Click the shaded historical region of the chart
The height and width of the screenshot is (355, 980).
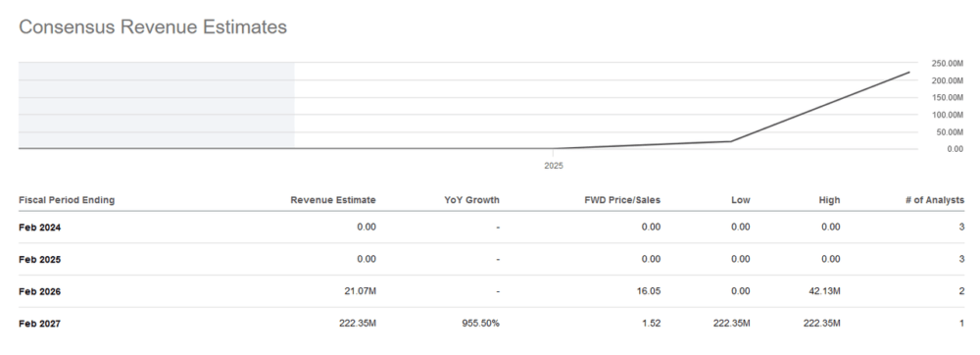click(156, 105)
